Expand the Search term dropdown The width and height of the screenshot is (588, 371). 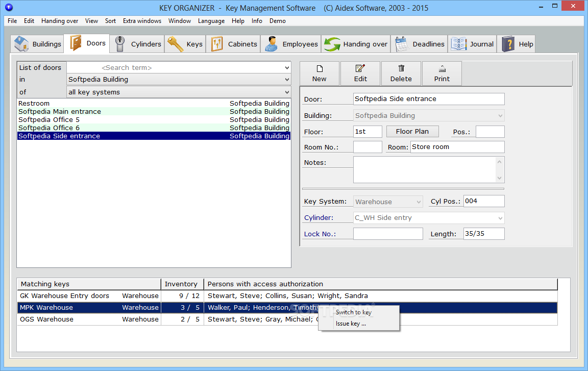(287, 68)
